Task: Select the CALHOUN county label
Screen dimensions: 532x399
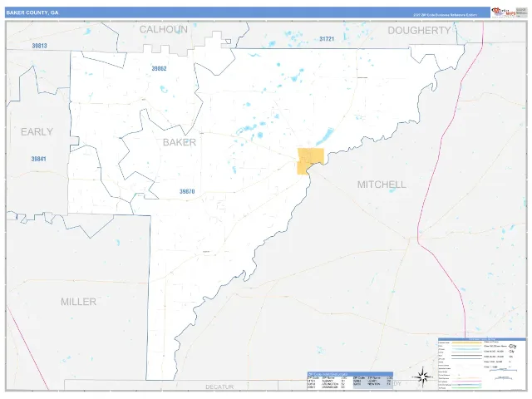Action: (163, 30)
